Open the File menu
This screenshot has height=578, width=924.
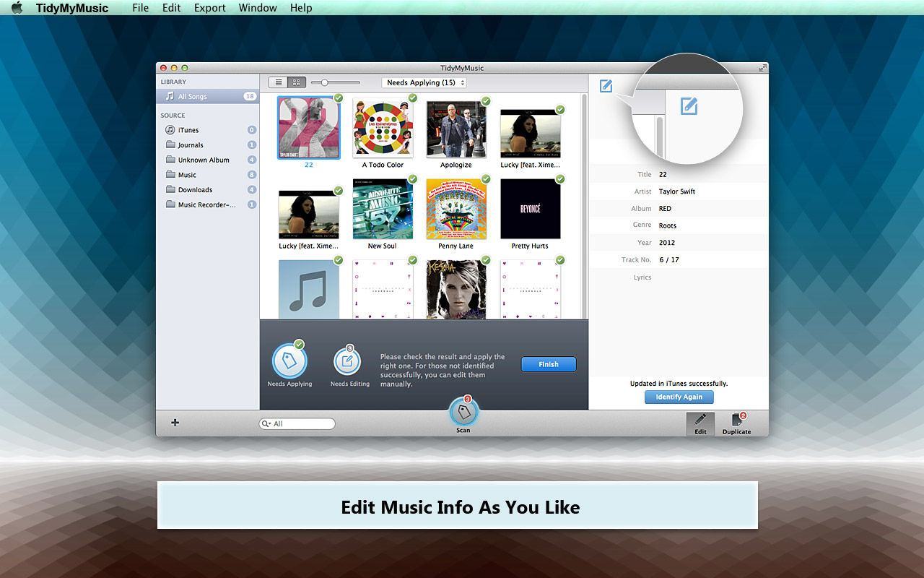[x=141, y=8]
